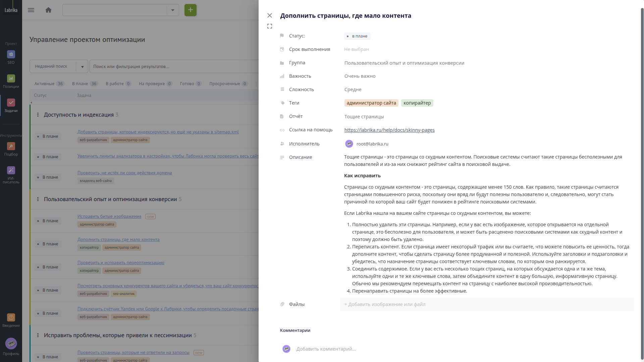This screenshot has width=644, height=362.
Task: Select the Просроченные 0 filter tab
Action: click(x=229, y=84)
